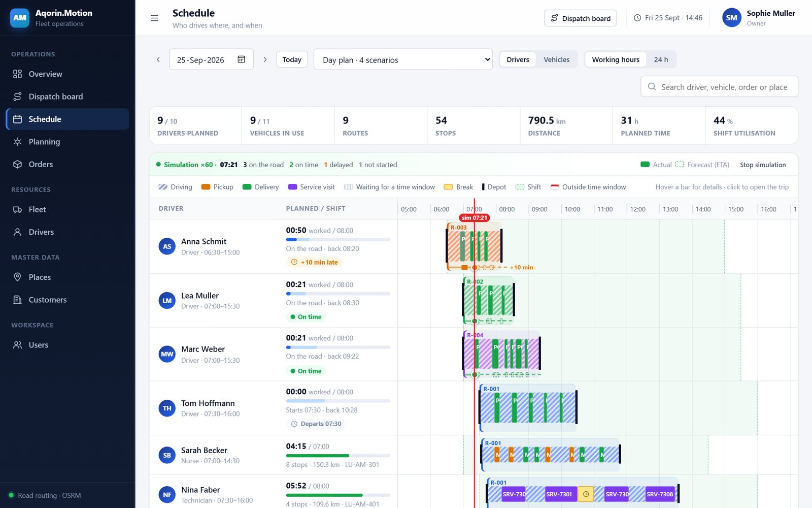Open Lea Muller's R-002 trip bar
The width and height of the screenshot is (812, 508).
488,300
